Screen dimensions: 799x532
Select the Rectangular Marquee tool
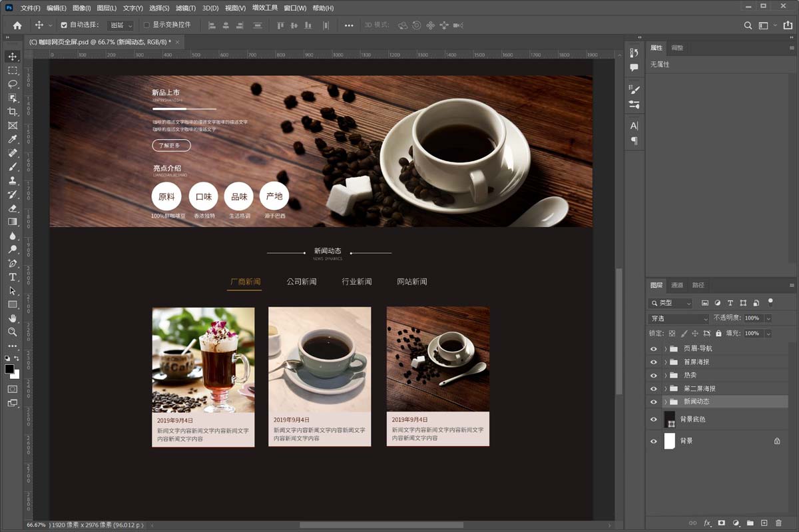(x=12, y=71)
